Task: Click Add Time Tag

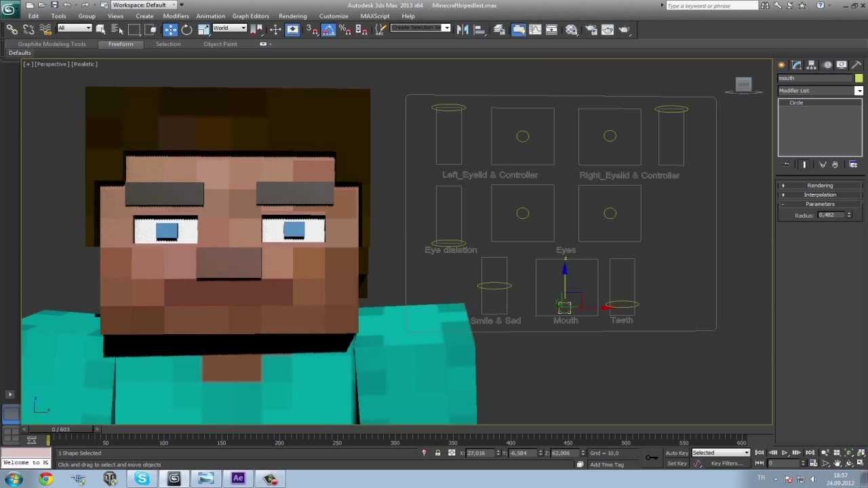Action: click(607, 464)
